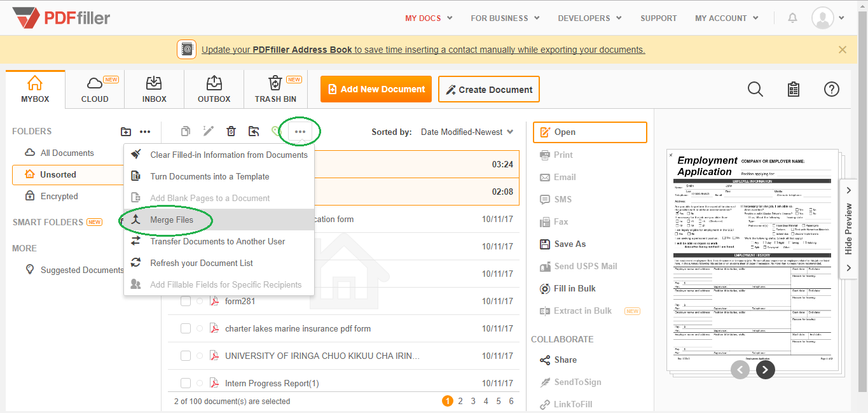Click the help question mark icon
Image resolution: width=868 pixels, height=413 pixels.
click(832, 89)
